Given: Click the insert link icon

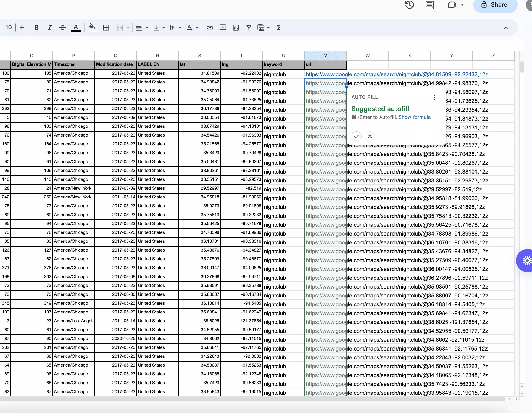Looking at the screenshot, I should point(210,28).
